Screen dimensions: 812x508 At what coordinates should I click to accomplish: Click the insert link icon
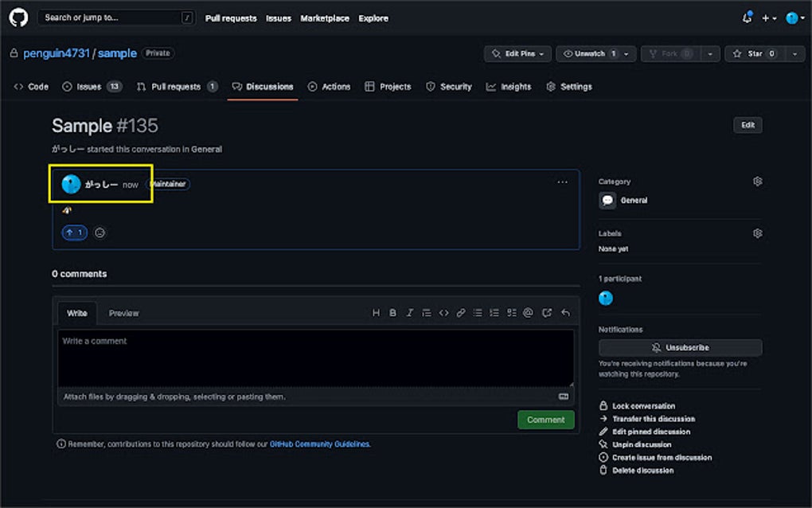pyautogui.click(x=460, y=312)
